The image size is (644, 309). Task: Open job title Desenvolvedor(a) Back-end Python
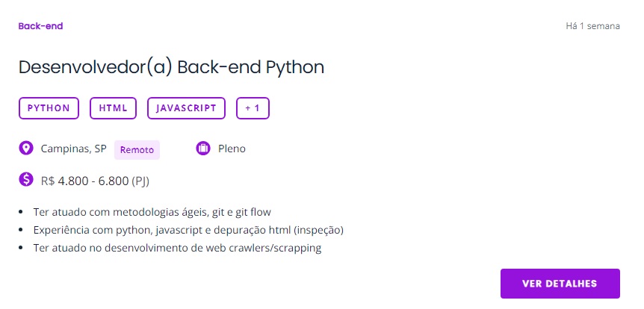point(171,67)
